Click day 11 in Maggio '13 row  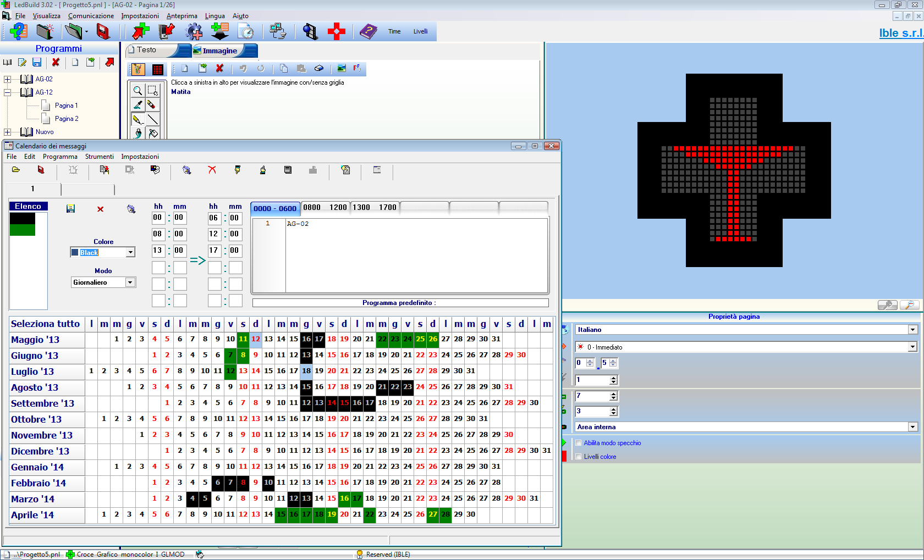click(243, 339)
